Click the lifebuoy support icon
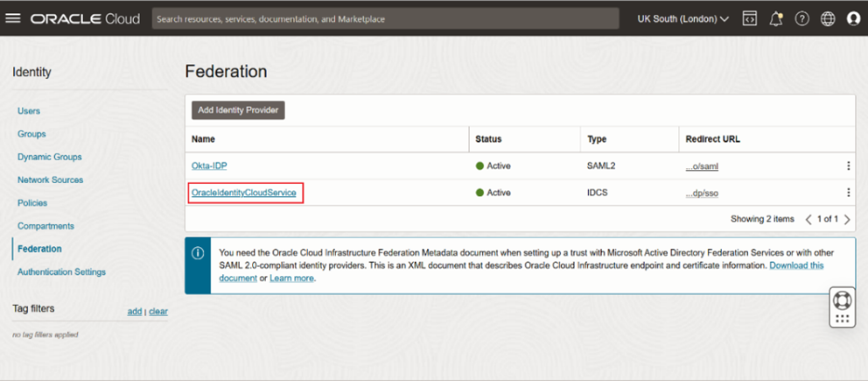This screenshot has width=868, height=381. tap(842, 300)
